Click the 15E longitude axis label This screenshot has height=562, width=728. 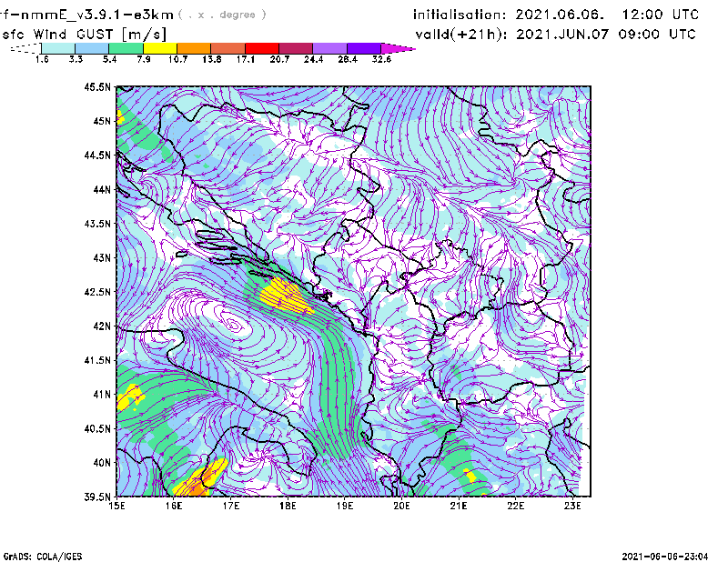116,506
